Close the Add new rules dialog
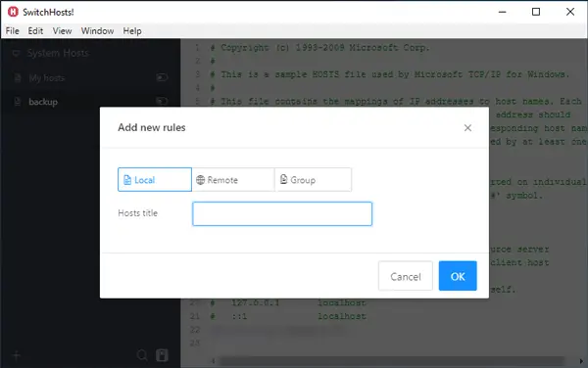 [x=467, y=128]
